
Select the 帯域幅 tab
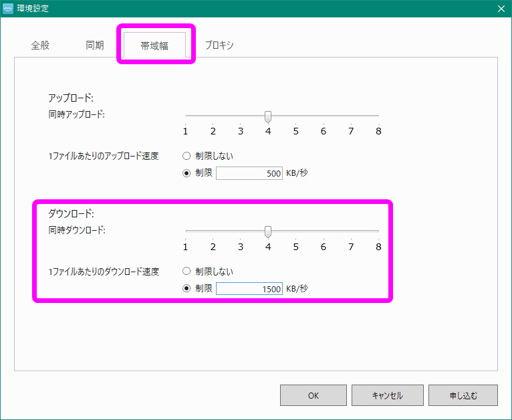click(154, 45)
